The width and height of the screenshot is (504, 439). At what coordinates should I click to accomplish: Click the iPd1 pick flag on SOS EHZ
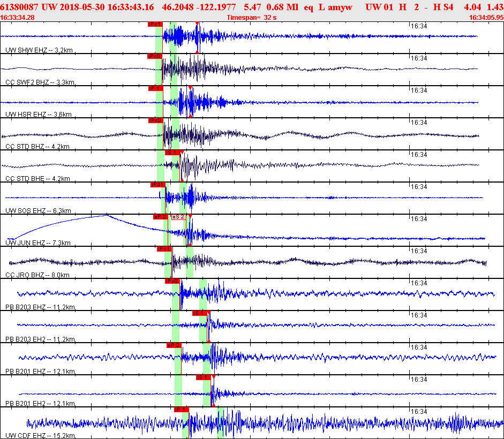(158, 185)
